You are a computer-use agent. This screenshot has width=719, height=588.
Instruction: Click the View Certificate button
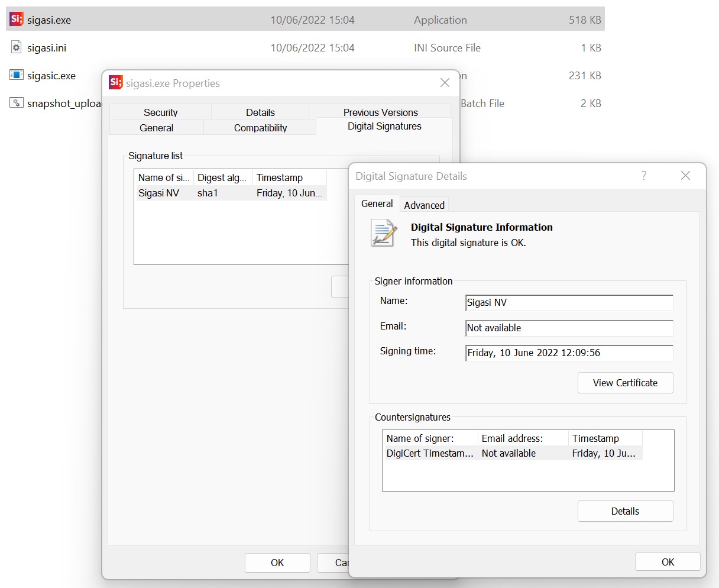[x=625, y=383]
